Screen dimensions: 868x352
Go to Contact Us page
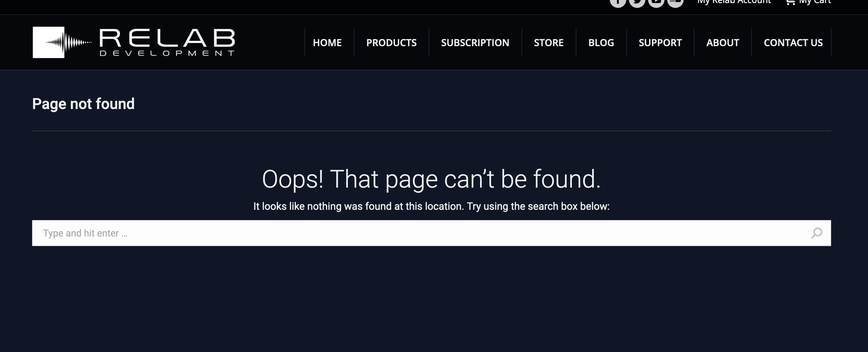(793, 43)
